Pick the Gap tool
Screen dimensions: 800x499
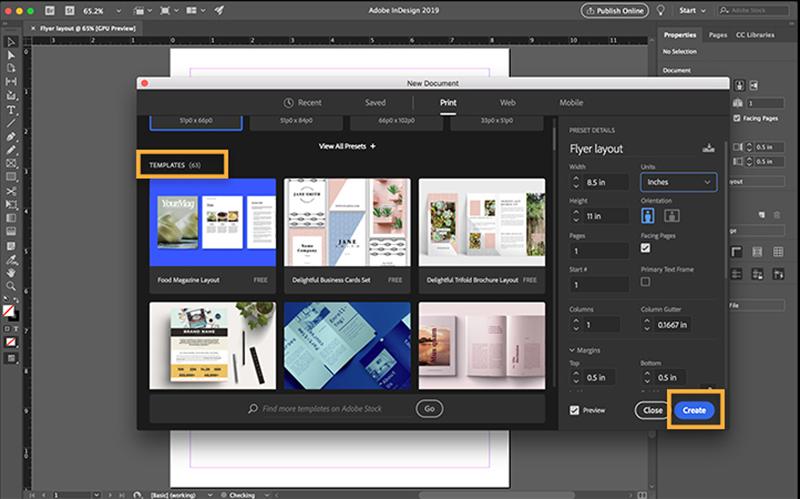point(11,82)
